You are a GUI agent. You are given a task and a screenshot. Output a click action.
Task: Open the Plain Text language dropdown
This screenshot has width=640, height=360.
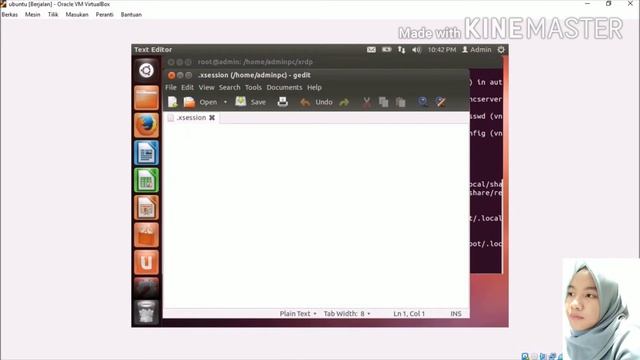(x=298, y=313)
